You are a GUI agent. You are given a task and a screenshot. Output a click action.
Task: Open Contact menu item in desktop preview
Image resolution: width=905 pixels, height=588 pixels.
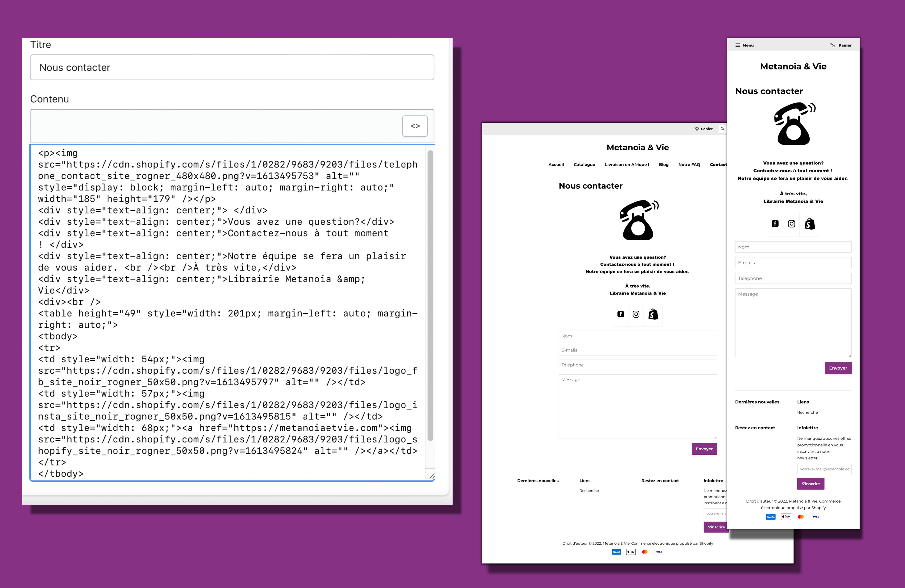[x=718, y=165]
